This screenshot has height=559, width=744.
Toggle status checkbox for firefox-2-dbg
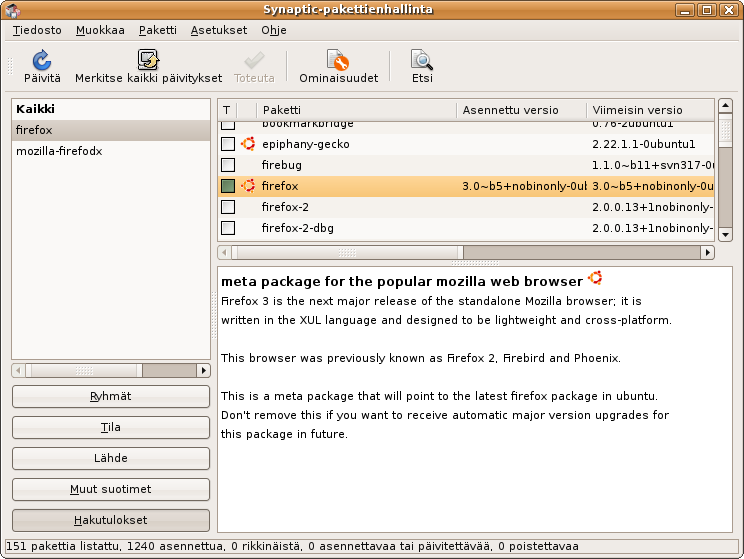228,227
